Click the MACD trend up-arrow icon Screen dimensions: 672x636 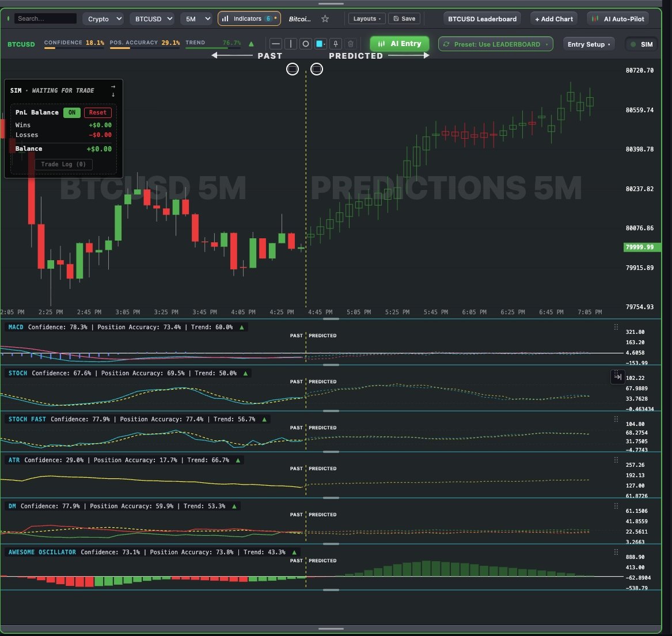coord(242,327)
